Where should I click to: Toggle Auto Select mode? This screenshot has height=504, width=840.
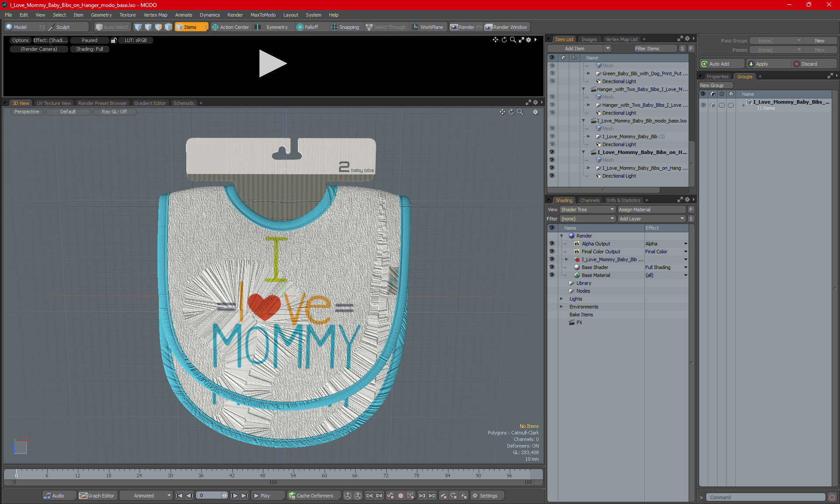tap(112, 27)
